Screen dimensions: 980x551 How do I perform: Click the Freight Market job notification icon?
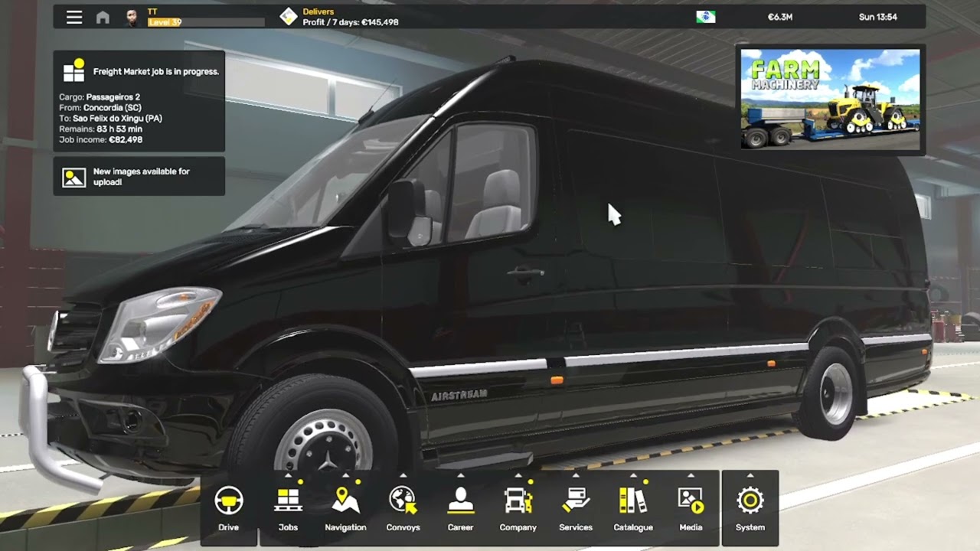[x=74, y=70]
